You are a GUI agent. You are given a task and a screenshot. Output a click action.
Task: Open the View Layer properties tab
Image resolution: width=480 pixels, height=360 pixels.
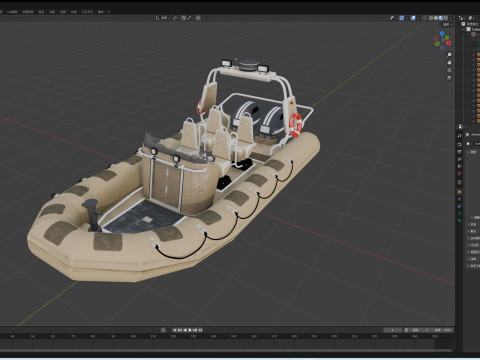tap(459, 159)
